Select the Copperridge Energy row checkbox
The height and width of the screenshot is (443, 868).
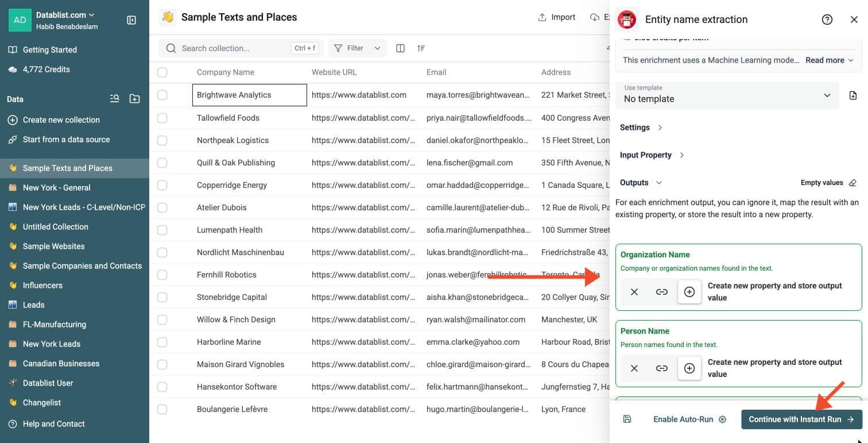pos(162,185)
